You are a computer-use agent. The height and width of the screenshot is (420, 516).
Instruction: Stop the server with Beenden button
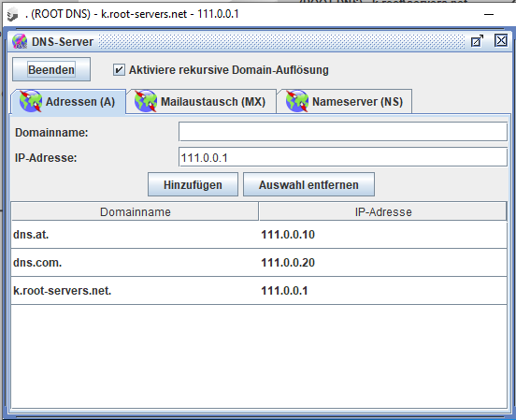pyautogui.click(x=51, y=69)
